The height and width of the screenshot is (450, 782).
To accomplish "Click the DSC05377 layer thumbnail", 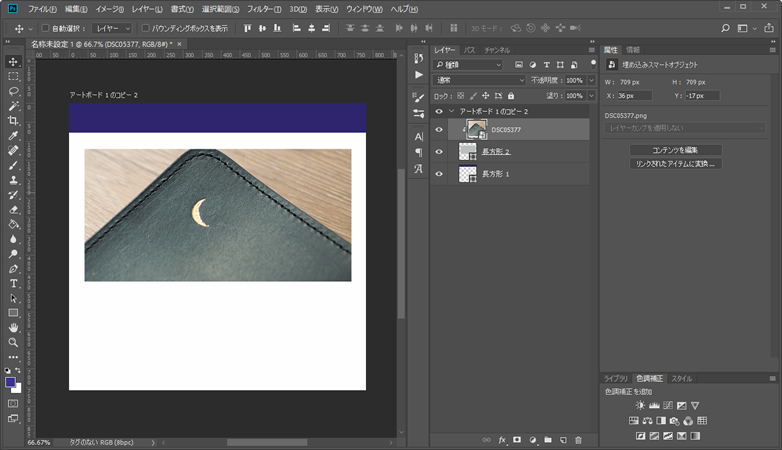I will pos(476,129).
